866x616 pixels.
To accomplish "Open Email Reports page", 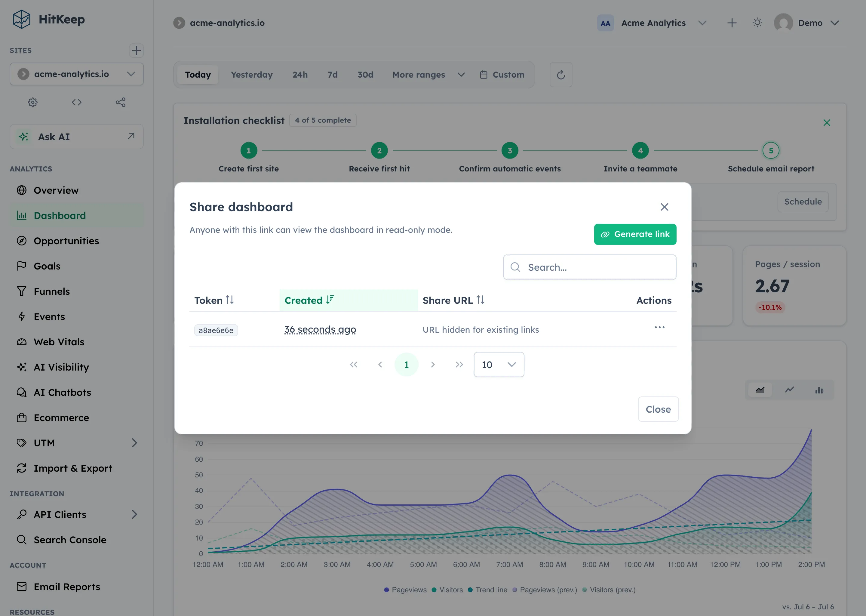I will coord(77,587).
